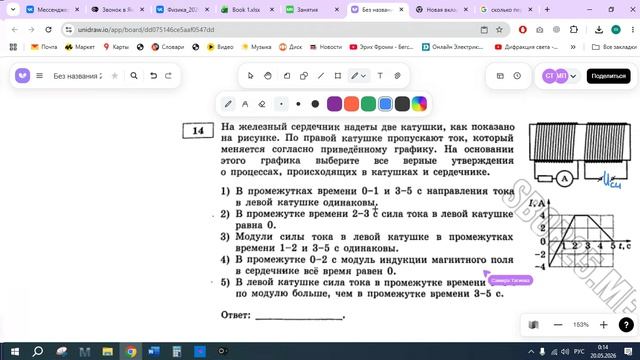Switch to the Занятия browser tab
The width and height of the screenshot is (640, 360).
pos(313,9)
